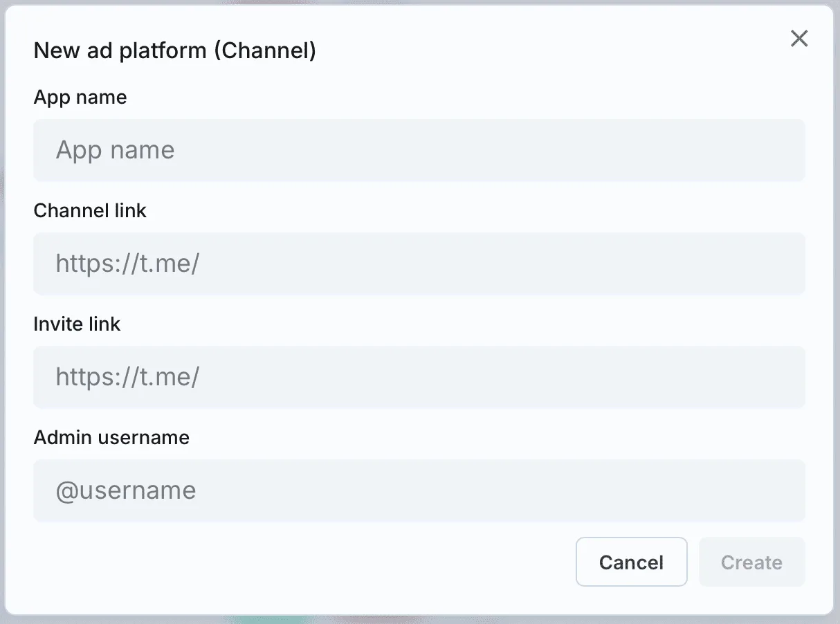Focus the Channel link text box
The image size is (840, 624).
419,264
